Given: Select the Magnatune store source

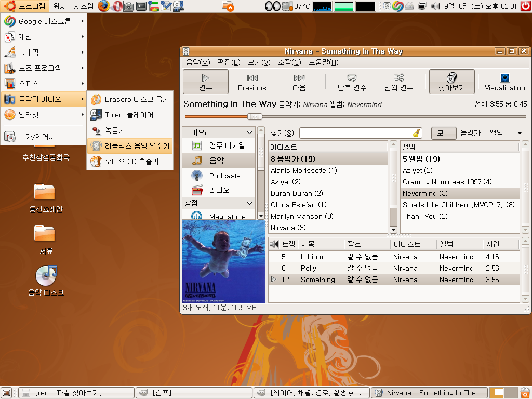Looking at the screenshot, I should [x=219, y=216].
